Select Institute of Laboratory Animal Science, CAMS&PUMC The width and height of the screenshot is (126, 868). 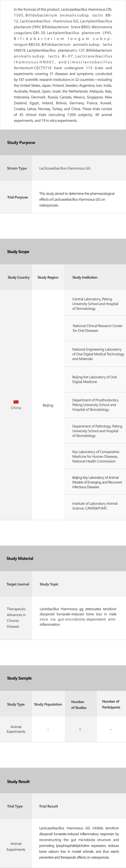click(95, 506)
